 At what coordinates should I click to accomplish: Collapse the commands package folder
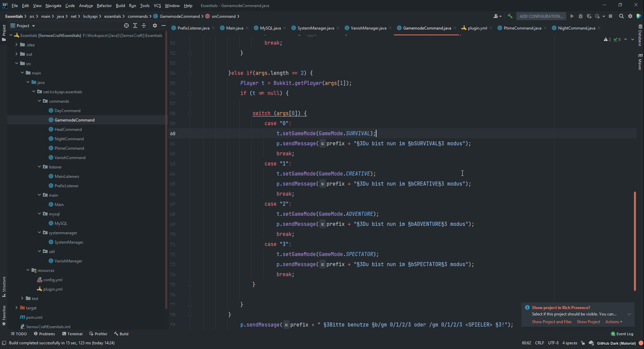pos(39,101)
